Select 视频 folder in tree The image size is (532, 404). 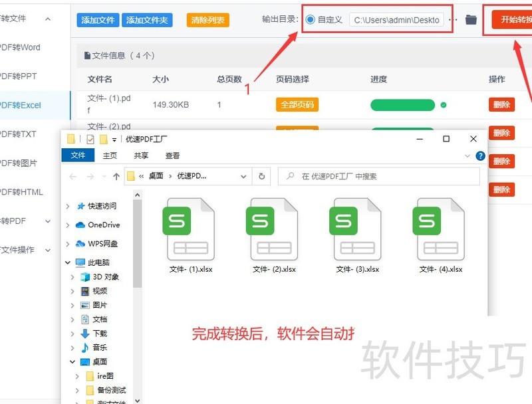(x=100, y=291)
